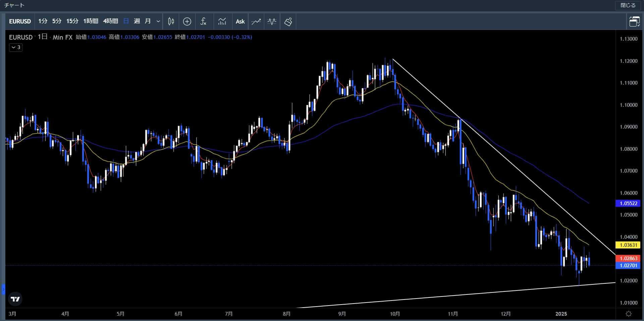644x321 pixels.
Task: Click the −0.00330 (−0.32%) change value
Action: tap(230, 37)
